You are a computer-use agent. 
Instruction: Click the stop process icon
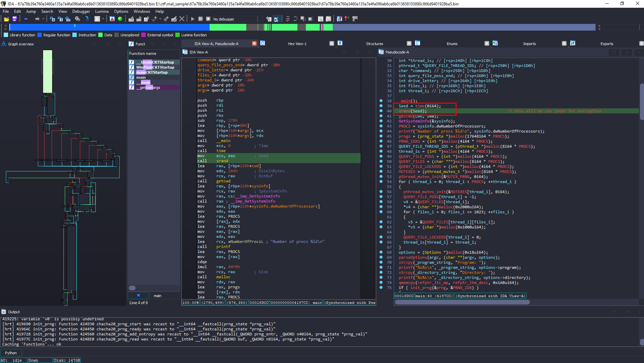pos(208,19)
